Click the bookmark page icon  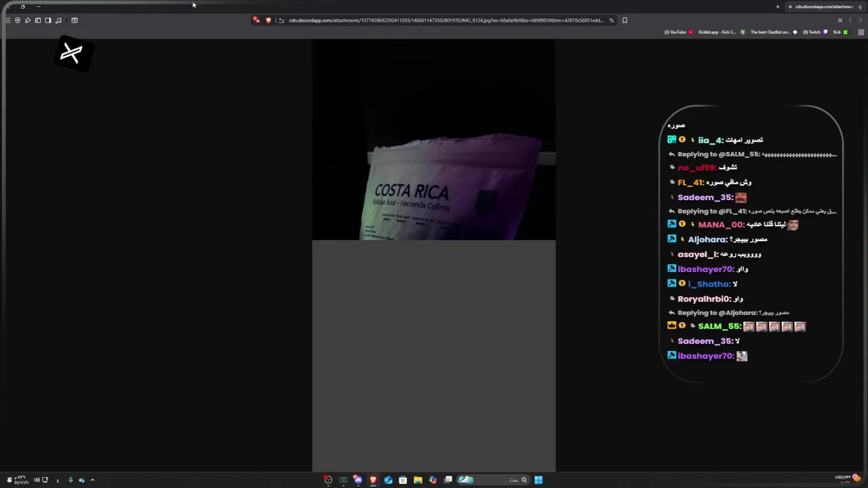[625, 20]
